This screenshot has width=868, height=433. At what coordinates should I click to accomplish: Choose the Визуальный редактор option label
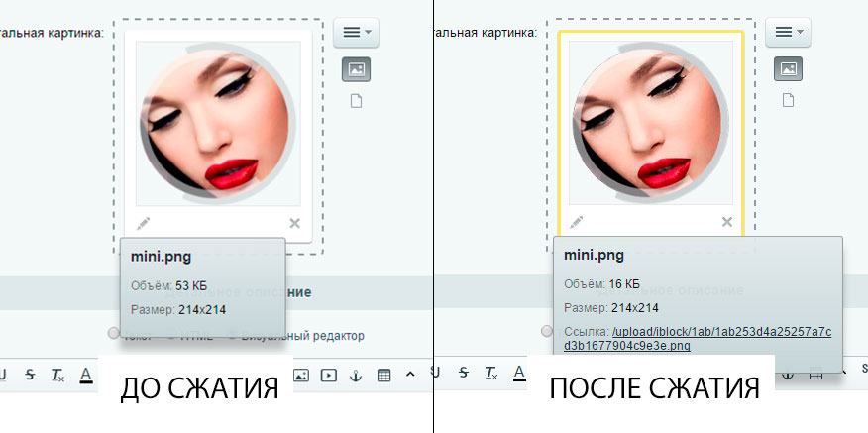point(302,336)
